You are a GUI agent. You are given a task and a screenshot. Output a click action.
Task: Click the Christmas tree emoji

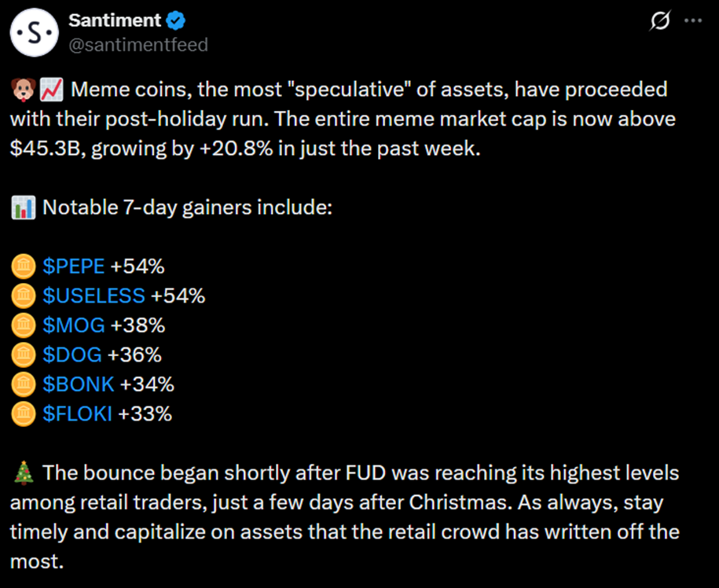pyautogui.click(x=22, y=473)
